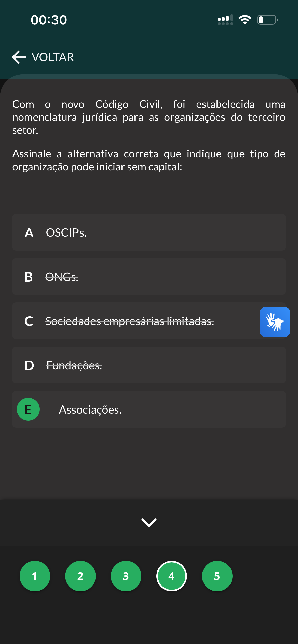This screenshot has width=298, height=644.
Task: Open question 3 in the navigator
Action: [126, 576]
